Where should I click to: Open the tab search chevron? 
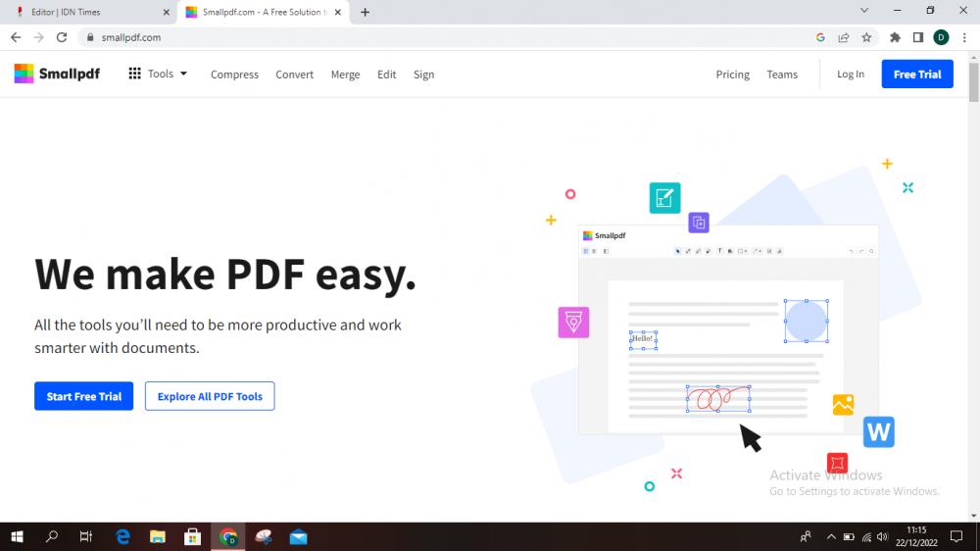coord(864,11)
